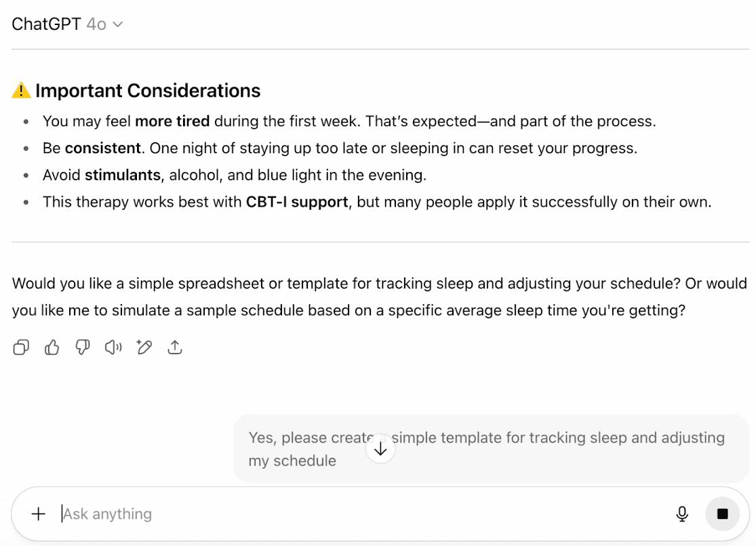756x546 pixels.
Task: Edit the response in canvas with the pencil icon
Action: [144, 347]
